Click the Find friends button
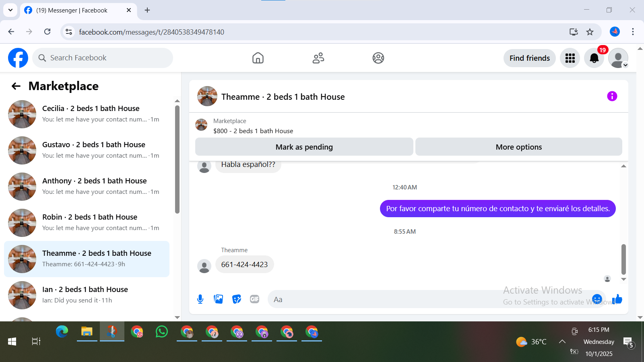 (x=530, y=58)
